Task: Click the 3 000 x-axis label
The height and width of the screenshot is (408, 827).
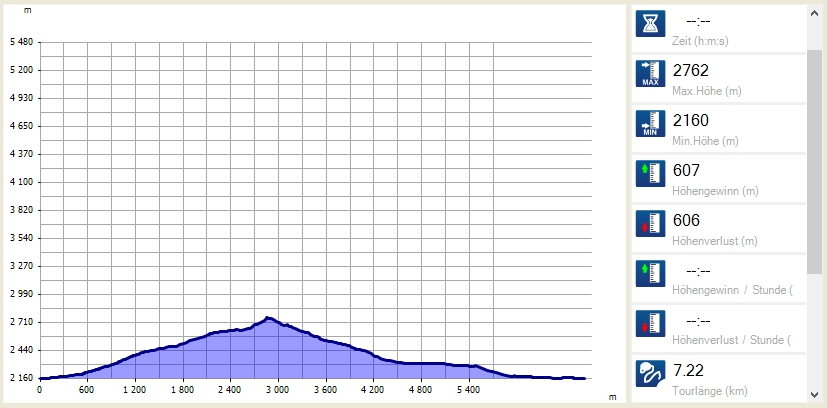Action: click(277, 390)
